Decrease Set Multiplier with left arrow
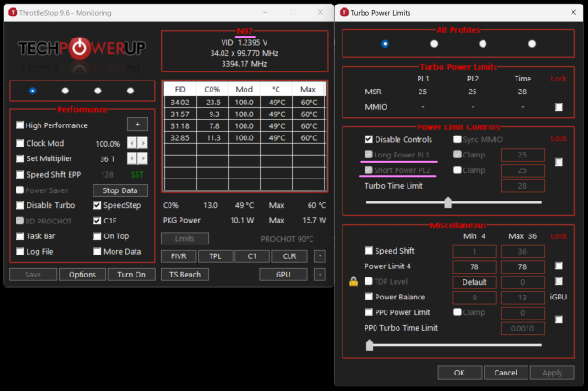The height and width of the screenshot is (391, 588). pyautogui.click(x=132, y=158)
